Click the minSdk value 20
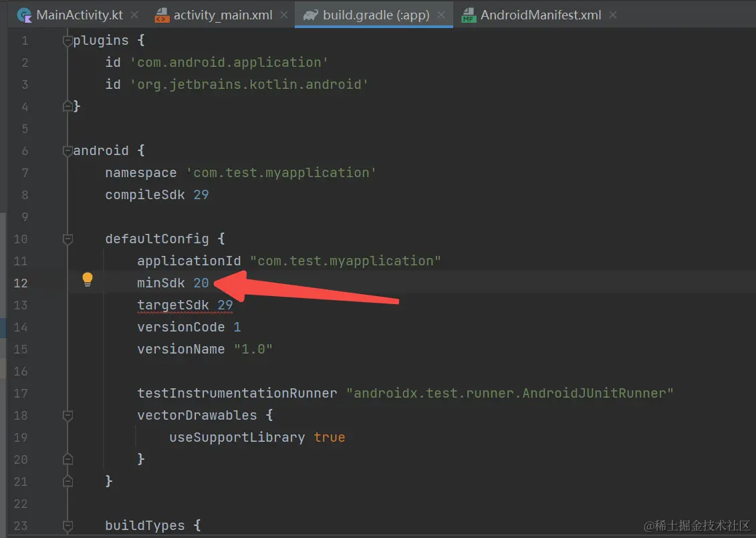The image size is (756, 538). point(201,283)
